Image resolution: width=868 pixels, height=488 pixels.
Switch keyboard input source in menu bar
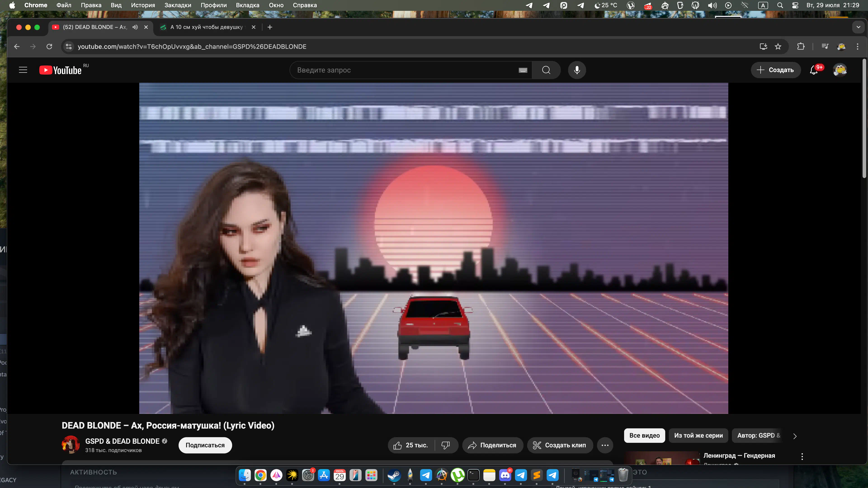click(763, 5)
